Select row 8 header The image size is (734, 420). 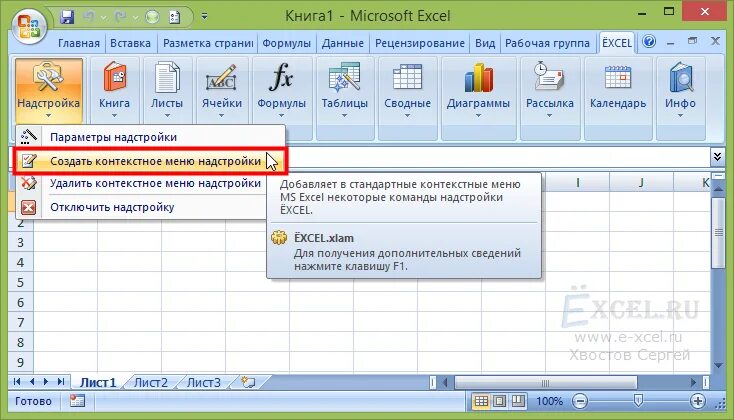pyautogui.click(x=20, y=342)
